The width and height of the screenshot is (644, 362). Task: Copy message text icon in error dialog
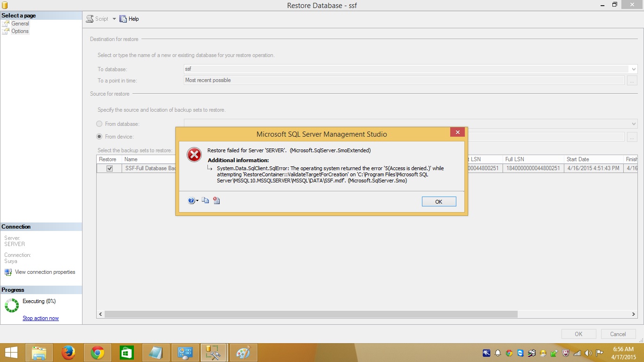coord(206,201)
